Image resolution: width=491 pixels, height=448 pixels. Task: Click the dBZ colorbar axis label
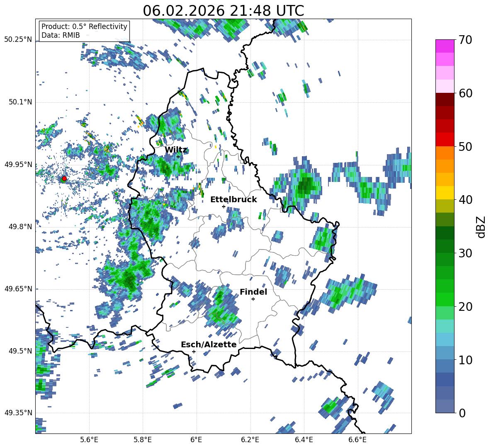(481, 227)
